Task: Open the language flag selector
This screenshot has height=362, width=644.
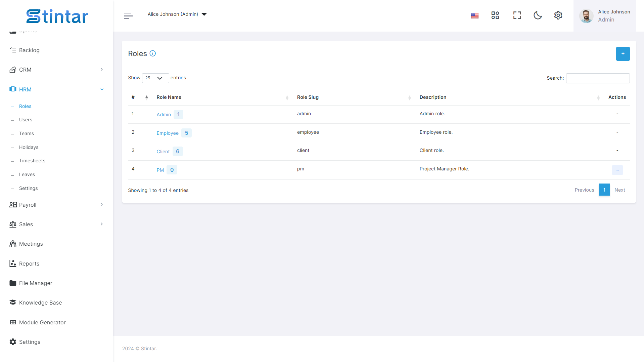Action: click(x=474, y=16)
